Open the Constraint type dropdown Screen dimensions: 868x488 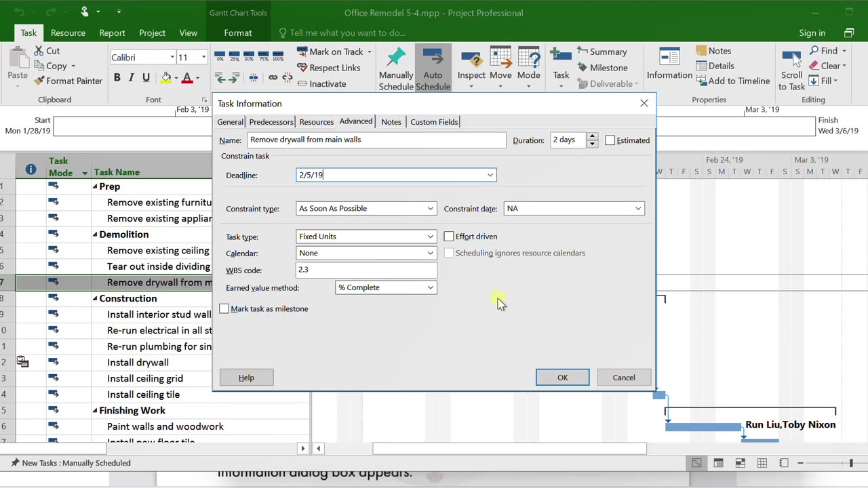(430, 209)
